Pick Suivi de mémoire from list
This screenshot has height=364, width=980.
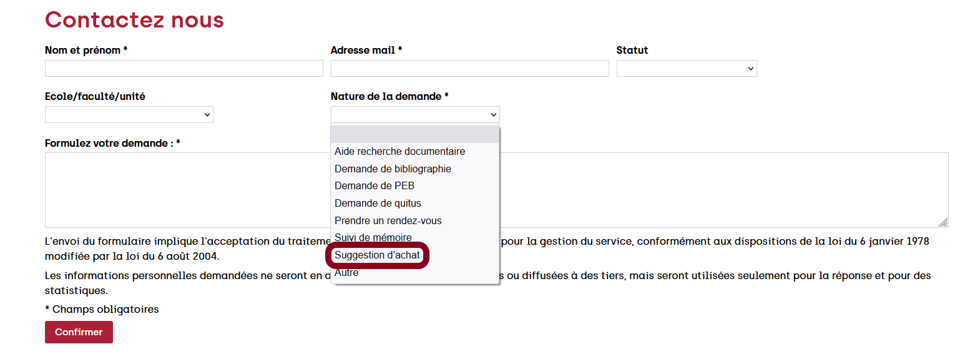pos(373,237)
